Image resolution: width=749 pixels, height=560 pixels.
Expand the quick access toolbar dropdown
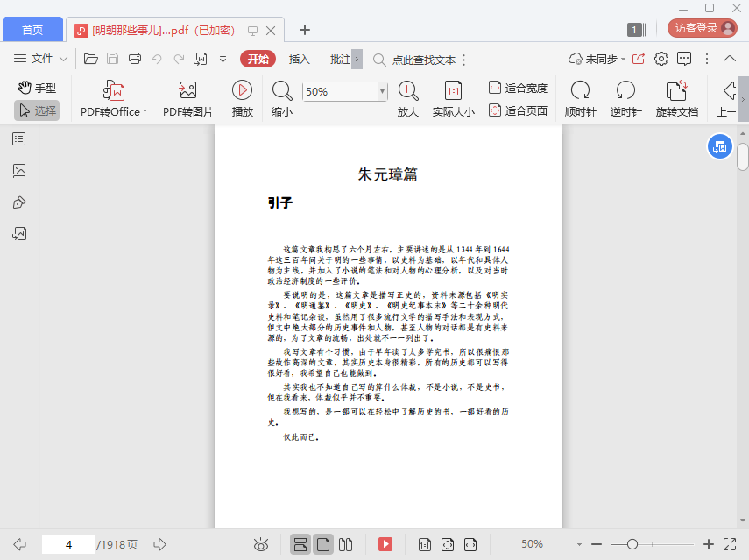pos(223,60)
